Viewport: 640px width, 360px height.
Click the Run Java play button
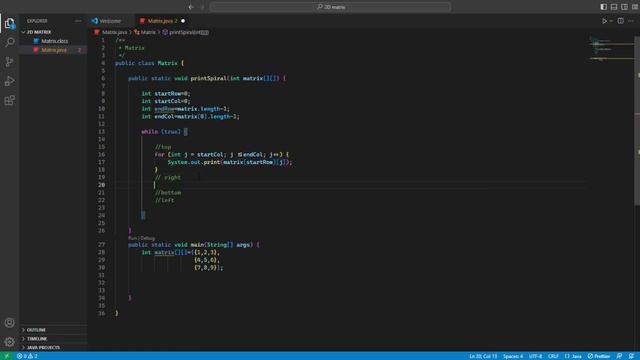[604, 21]
